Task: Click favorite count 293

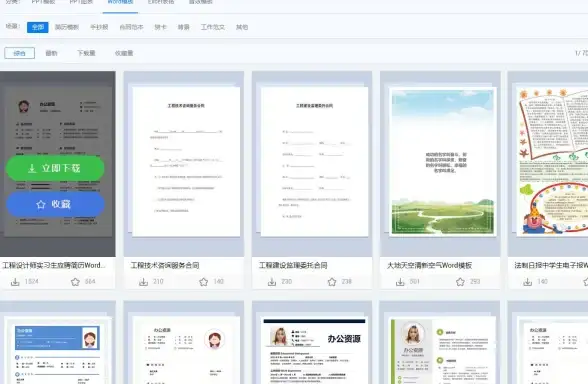Action: [x=475, y=282]
